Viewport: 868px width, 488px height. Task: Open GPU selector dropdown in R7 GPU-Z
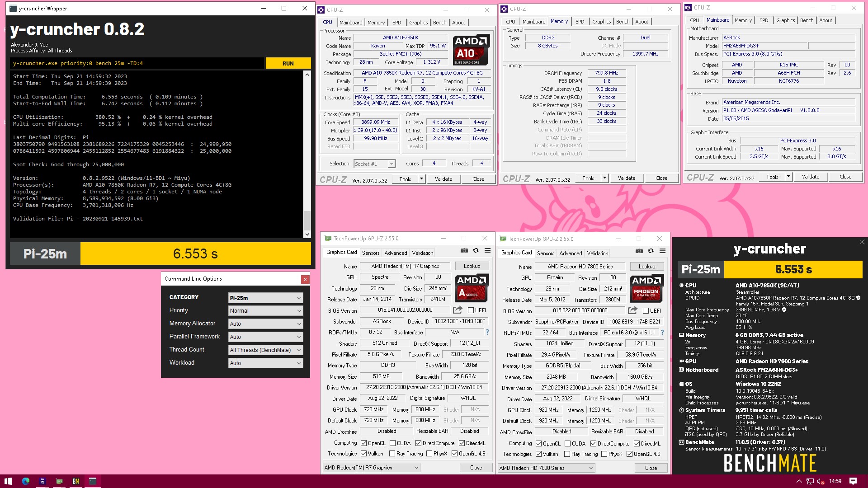tap(372, 468)
